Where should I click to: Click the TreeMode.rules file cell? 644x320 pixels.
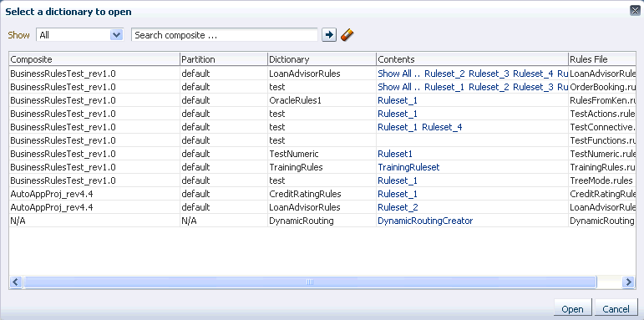[x=602, y=180]
